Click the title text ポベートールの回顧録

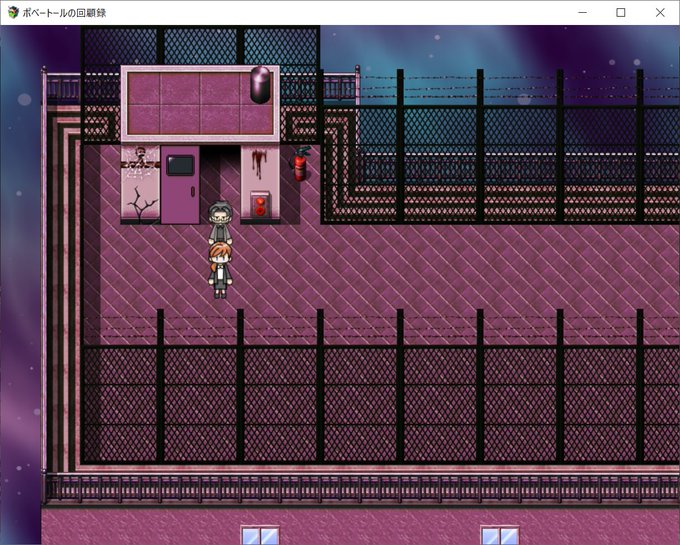click(64, 13)
